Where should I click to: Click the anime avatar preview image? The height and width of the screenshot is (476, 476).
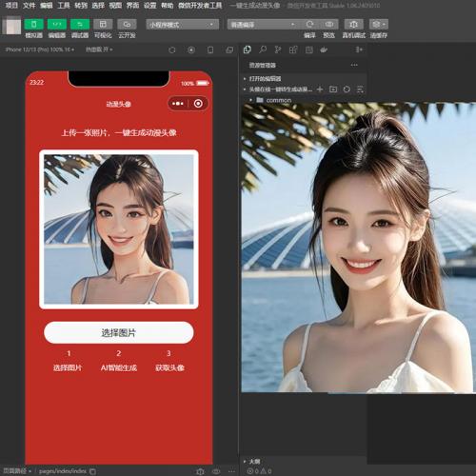pos(119,229)
